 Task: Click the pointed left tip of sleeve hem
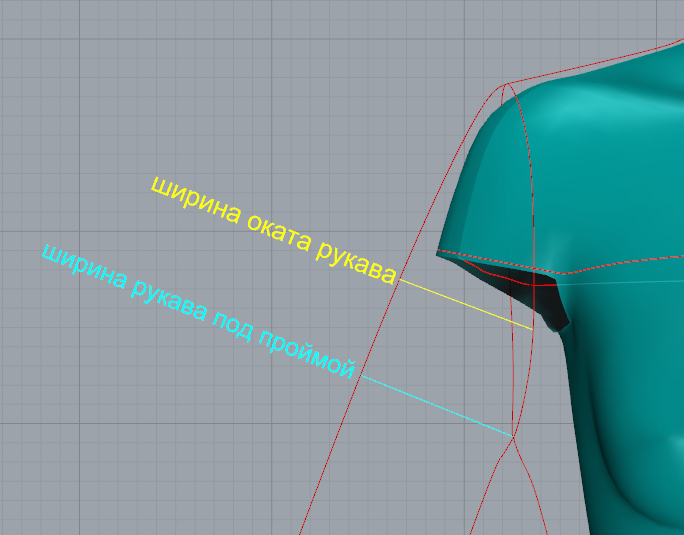click(x=438, y=252)
